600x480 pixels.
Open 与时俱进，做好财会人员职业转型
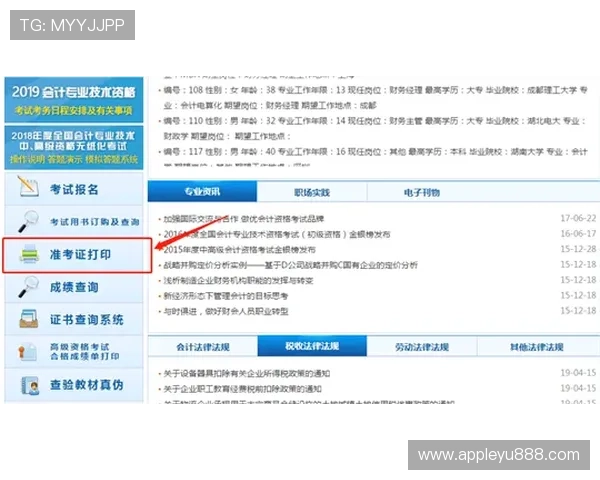tap(226, 311)
